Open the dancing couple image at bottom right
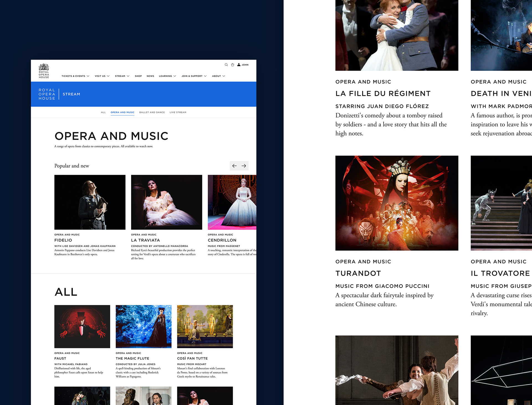Screen dimensions: 532x405 [x=397, y=370]
